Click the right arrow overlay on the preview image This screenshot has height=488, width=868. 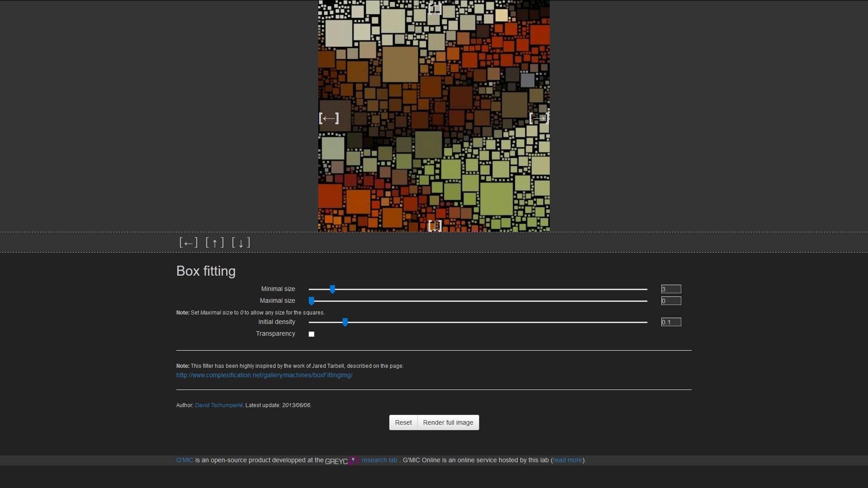538,118
